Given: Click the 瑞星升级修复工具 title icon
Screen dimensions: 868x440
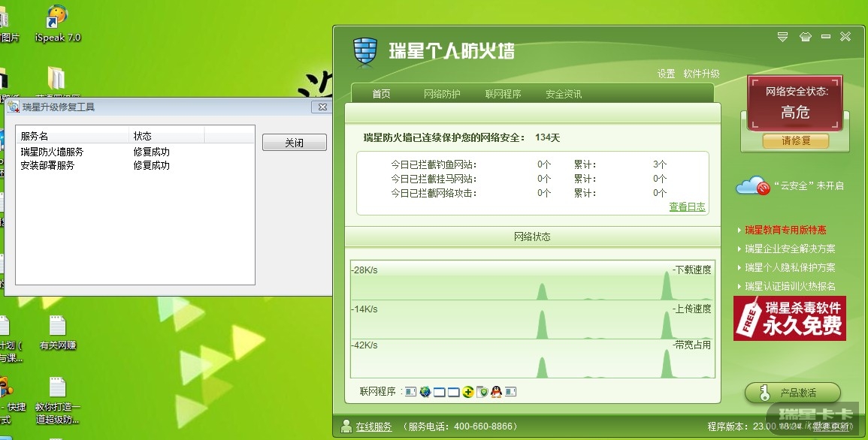Looking at the screenshot, I should click(x=14, y=107).
